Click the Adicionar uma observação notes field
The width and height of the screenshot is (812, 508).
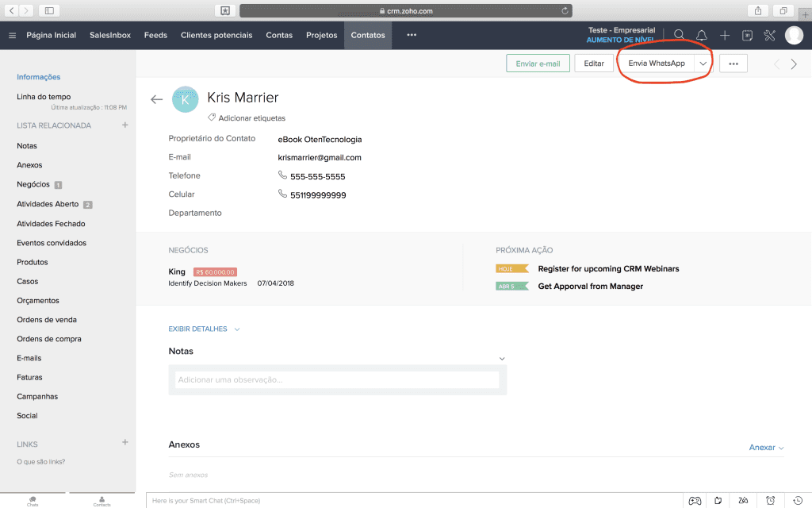337,380
